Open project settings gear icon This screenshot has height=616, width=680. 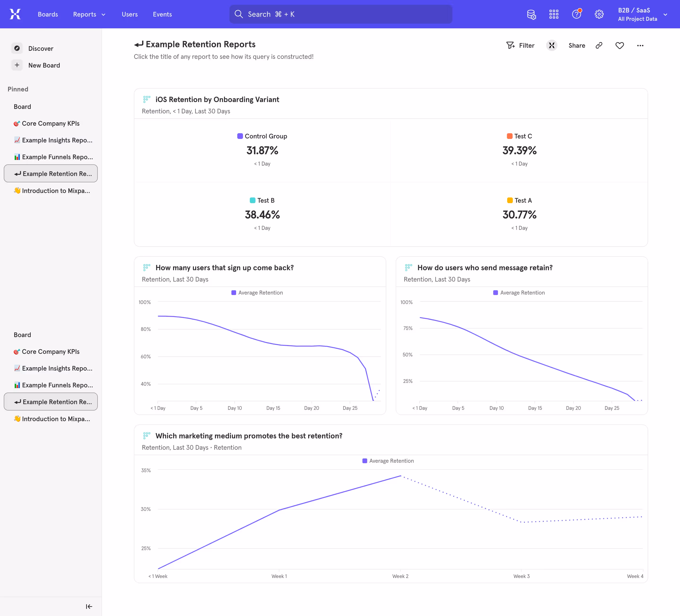tap(599, 14)
